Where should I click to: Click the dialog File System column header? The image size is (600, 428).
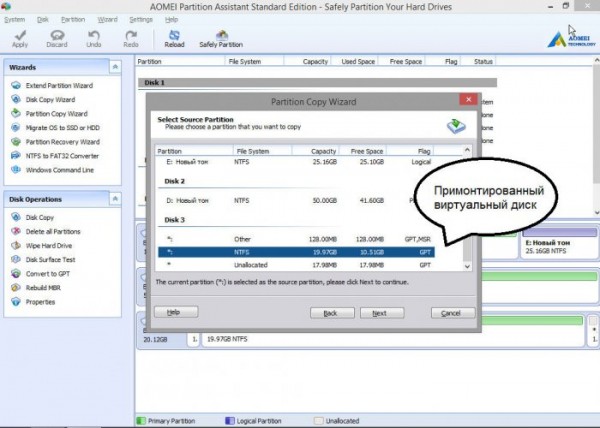click(x=262, y=151)
